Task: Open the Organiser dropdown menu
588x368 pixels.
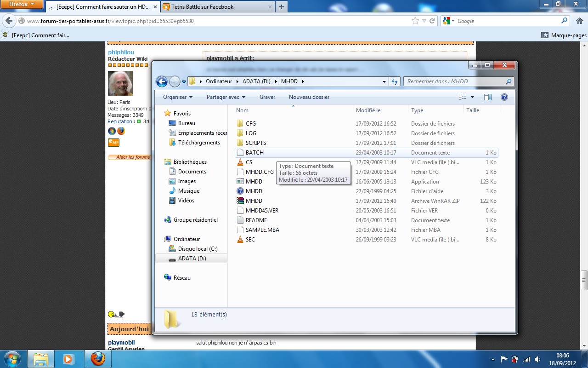Action: tap(178, 97)
